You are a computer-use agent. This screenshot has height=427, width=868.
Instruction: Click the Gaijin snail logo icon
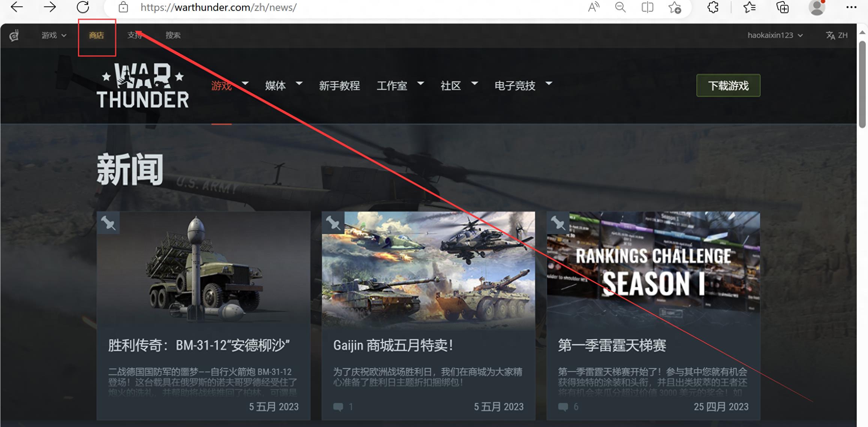pyautogui.click(x=14, y=35)
